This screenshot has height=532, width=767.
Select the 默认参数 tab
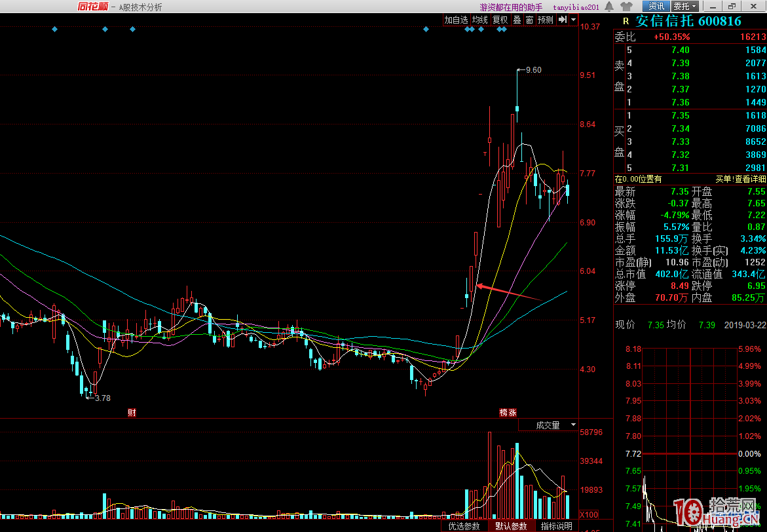pos(511,526)
